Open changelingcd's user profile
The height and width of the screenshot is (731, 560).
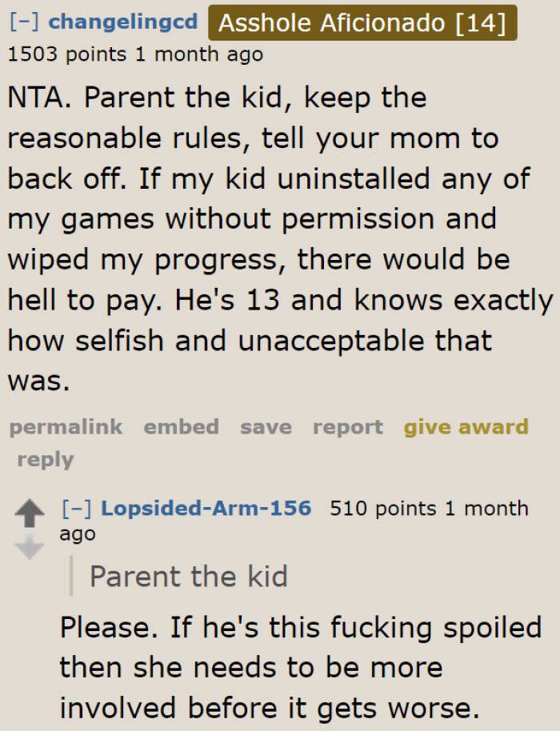[x=121, y=22]
